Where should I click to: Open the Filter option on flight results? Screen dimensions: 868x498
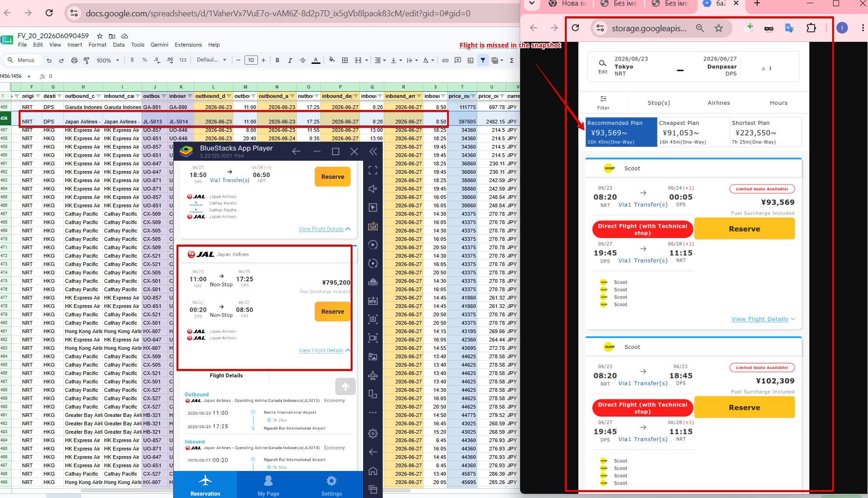[x=603, y=103]
